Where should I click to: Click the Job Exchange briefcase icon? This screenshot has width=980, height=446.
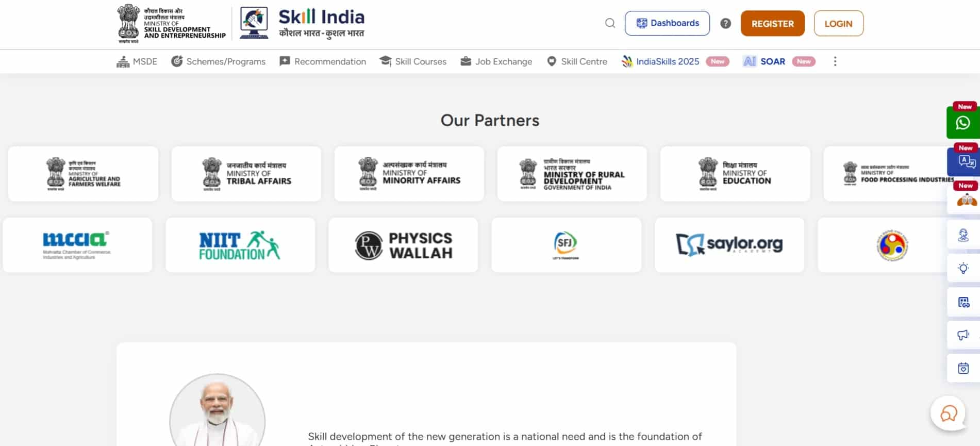[x=466, y=61]
